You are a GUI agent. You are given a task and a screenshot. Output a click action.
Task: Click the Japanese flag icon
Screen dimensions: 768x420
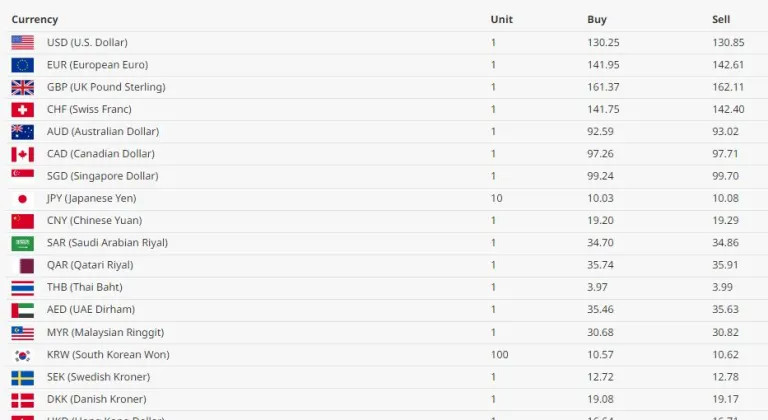tap(23, 199)
